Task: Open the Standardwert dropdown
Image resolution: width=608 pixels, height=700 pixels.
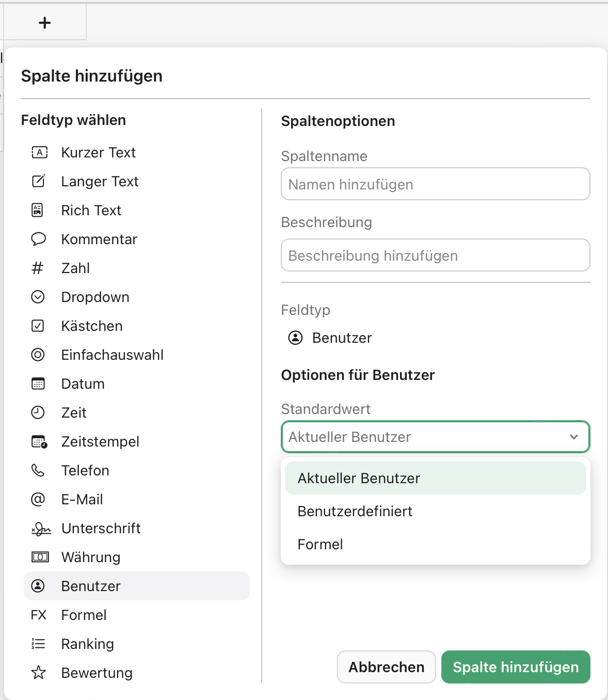Action: 435,437
